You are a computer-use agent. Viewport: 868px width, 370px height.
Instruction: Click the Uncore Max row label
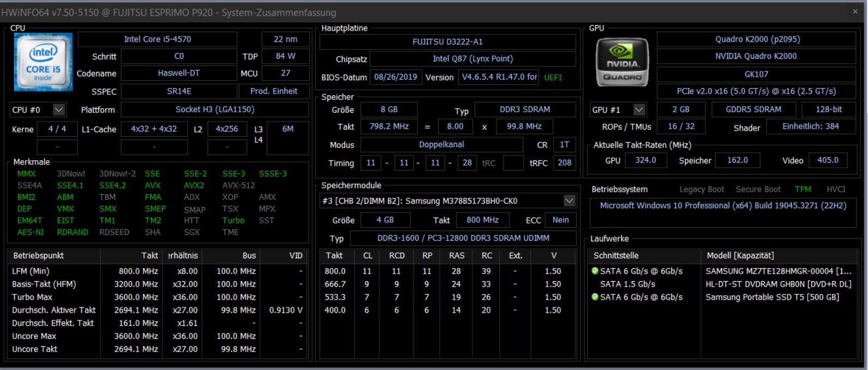tap(34, 336)
